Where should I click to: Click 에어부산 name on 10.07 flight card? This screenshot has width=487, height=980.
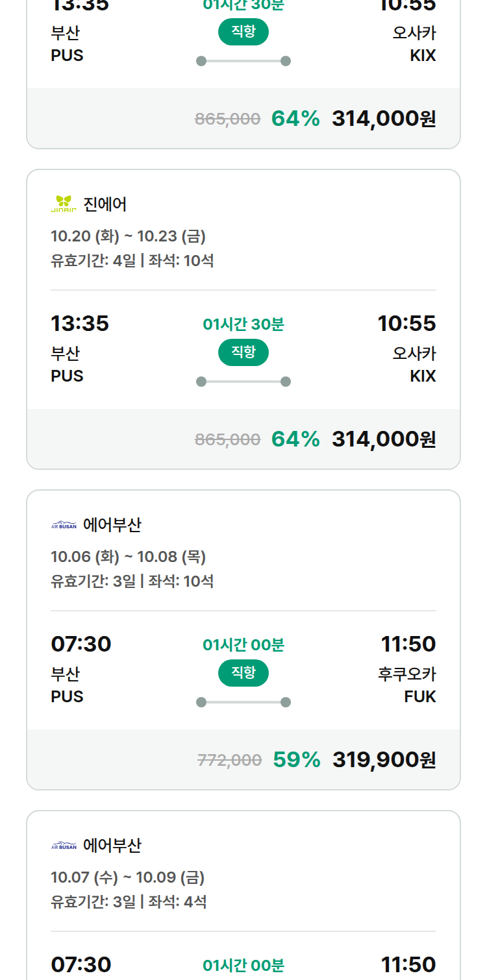[112, 846]
